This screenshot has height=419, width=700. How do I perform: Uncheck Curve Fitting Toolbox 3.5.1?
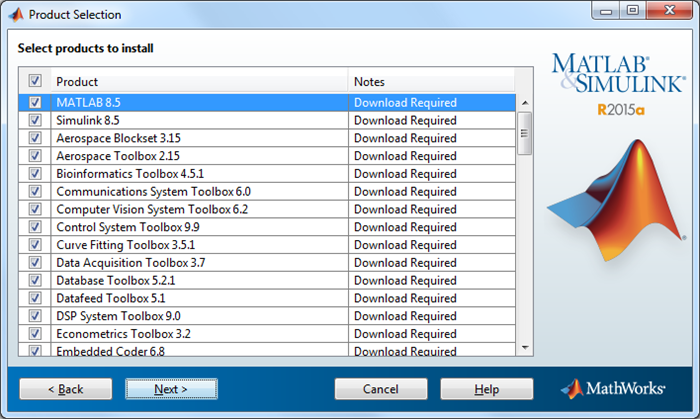35,245
